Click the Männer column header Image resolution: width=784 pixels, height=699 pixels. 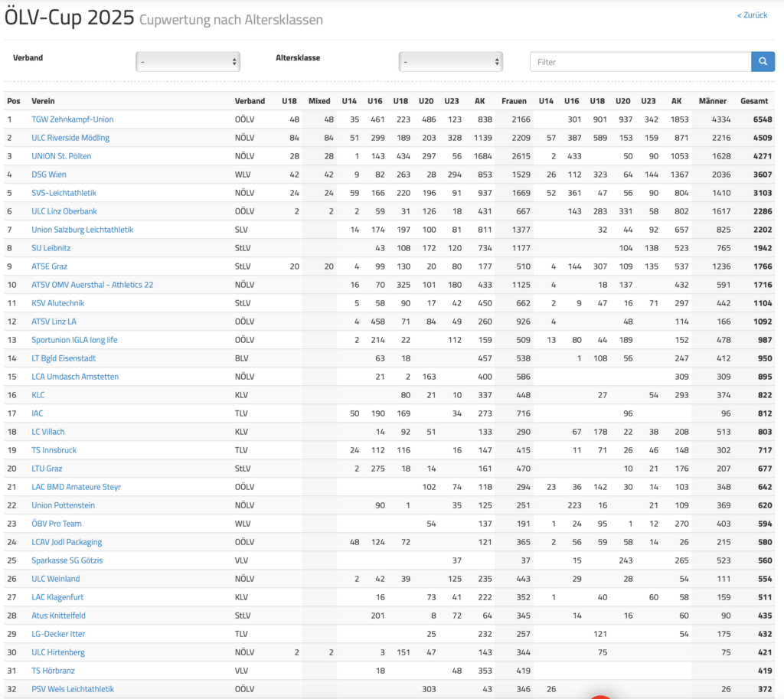point(713,101)
